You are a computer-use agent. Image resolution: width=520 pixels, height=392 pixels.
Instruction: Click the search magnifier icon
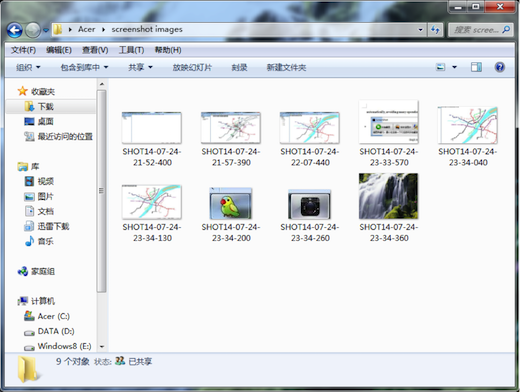pyautogui.click(x=506, y=30)
